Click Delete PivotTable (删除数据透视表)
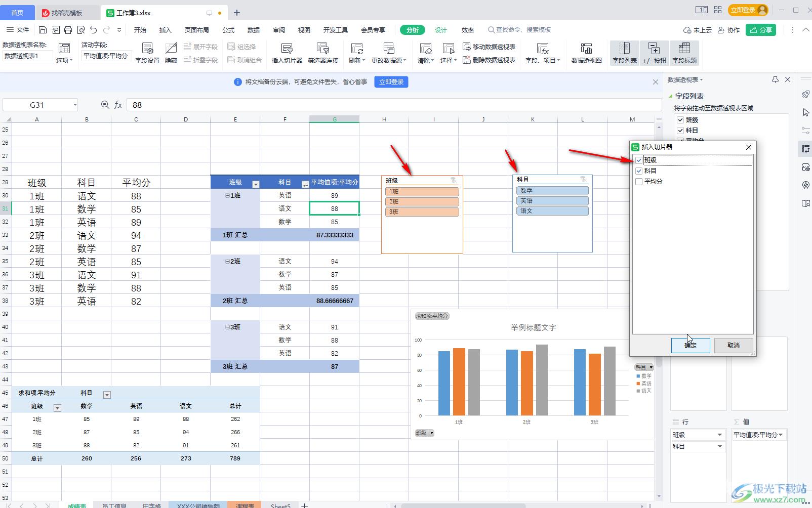Image resolution: width=812 pixels, height=508 pixels. [x=489, y=60]
